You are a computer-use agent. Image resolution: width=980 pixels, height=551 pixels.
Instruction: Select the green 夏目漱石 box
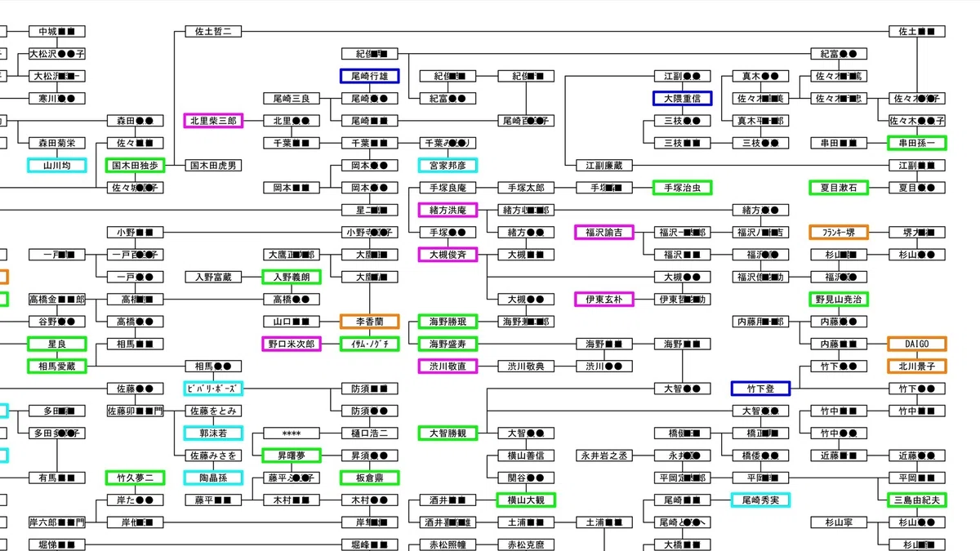point(839,187)
